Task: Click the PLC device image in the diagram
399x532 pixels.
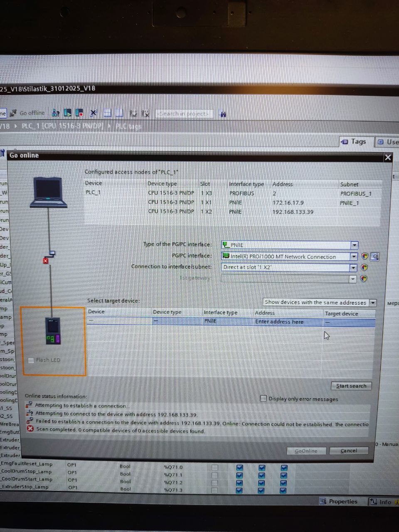Action: (x=53, y=331)
